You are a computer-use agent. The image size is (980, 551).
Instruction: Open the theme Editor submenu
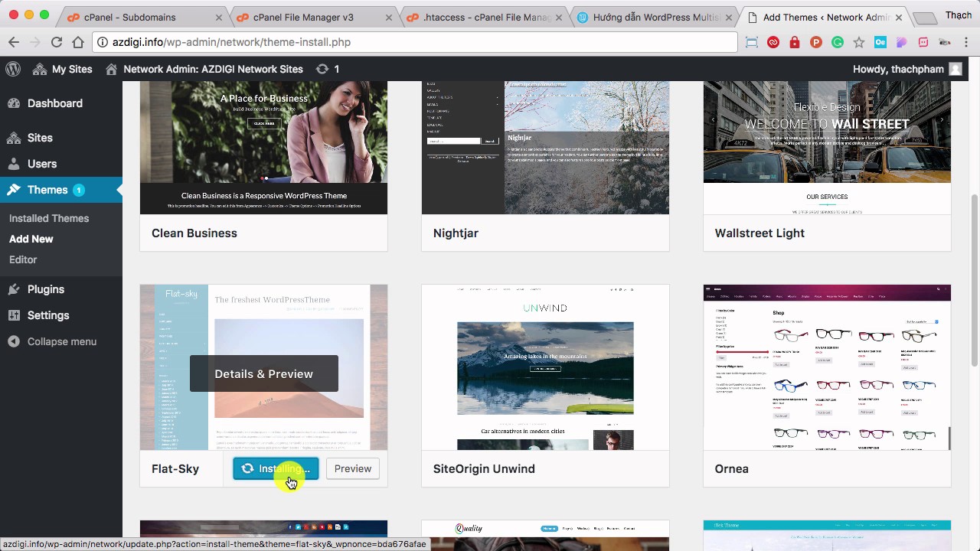(x=23, y=259)
